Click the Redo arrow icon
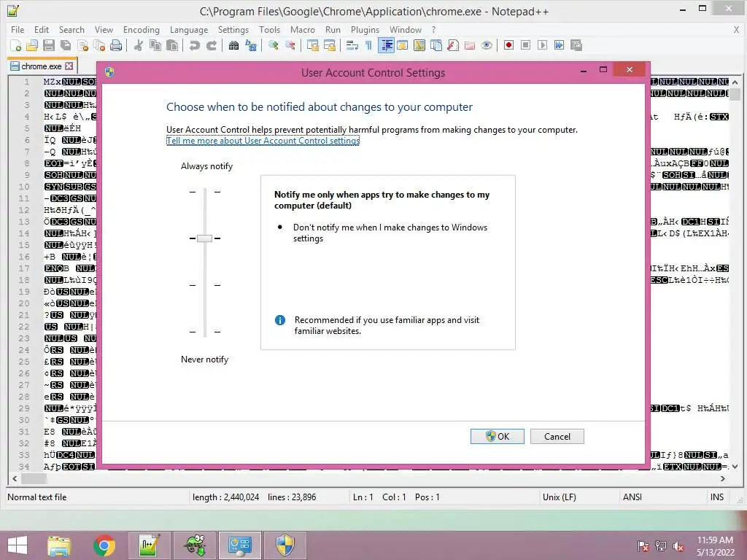The width and height of the screenshot is (747, 560). point(211,45)
